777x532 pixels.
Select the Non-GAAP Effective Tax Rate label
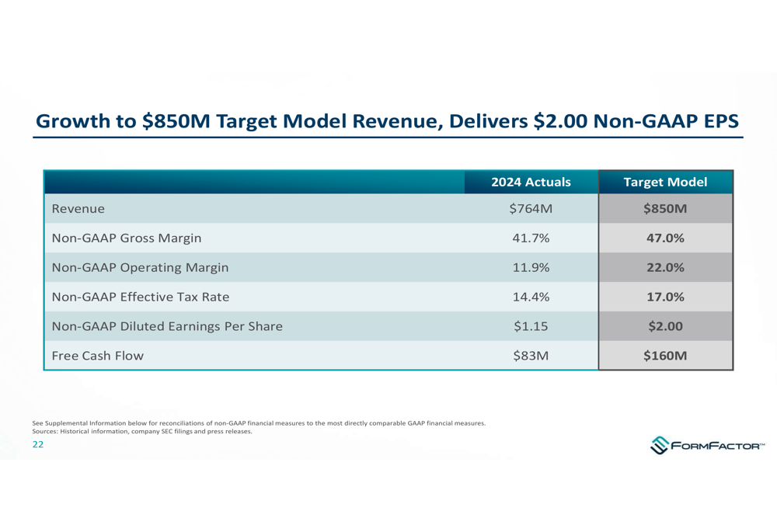140,297
